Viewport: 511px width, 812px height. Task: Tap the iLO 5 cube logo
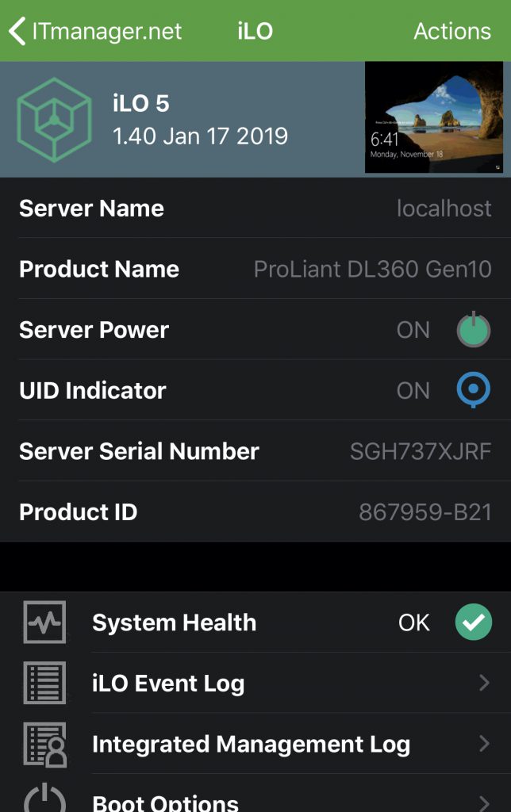[55, 120]
